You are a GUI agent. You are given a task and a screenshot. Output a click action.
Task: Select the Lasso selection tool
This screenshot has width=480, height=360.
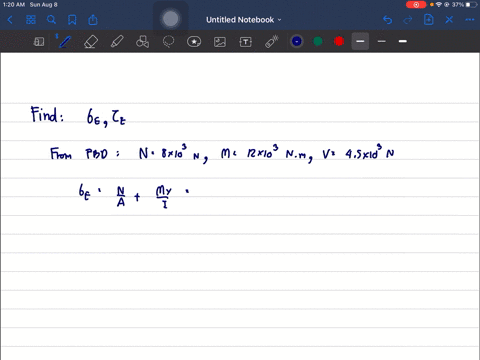coord(168,42)
